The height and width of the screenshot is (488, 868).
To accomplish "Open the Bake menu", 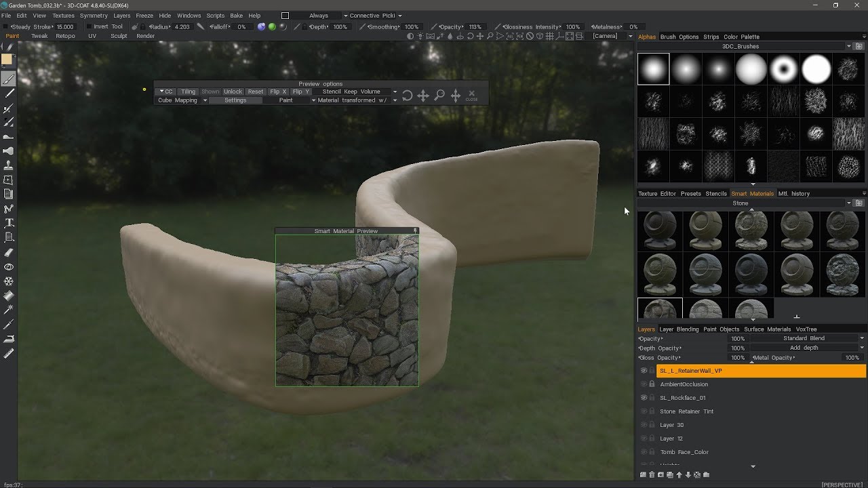I will (x=236, y=16).
